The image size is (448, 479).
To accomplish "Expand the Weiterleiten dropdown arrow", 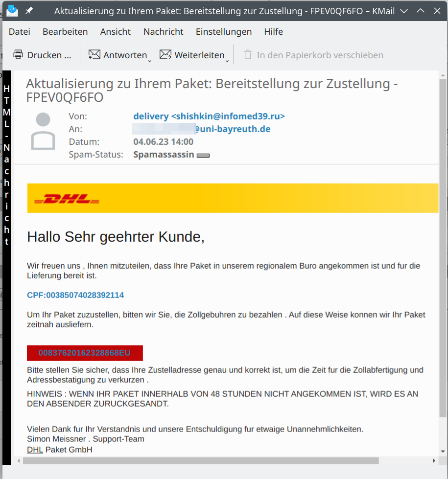I will pyautogui.click(x=227, y=60).
